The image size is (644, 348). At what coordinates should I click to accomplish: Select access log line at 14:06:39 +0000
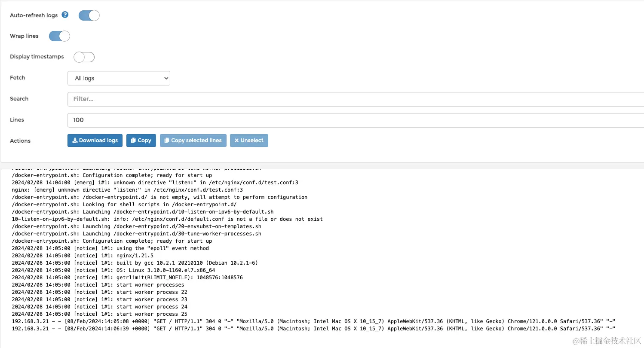pyautogui.click(x=313, y=329)
